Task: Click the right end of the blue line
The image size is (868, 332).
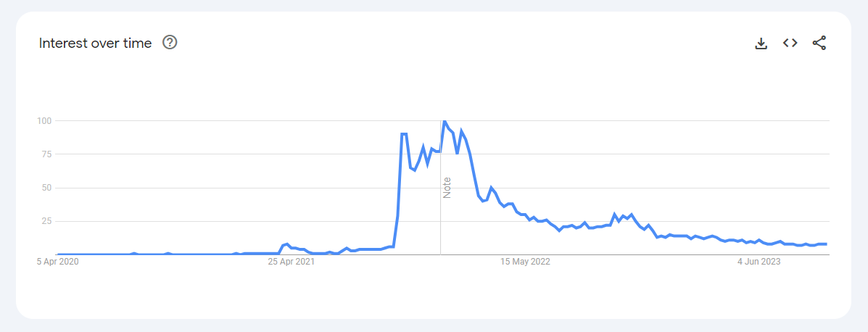Action: click(x=826, y=244)
